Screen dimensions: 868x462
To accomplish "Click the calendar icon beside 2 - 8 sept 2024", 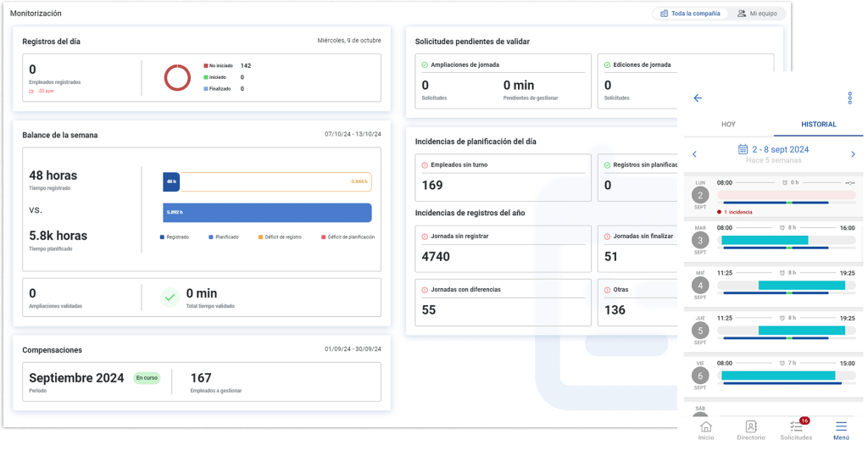I will coord(743,149).
